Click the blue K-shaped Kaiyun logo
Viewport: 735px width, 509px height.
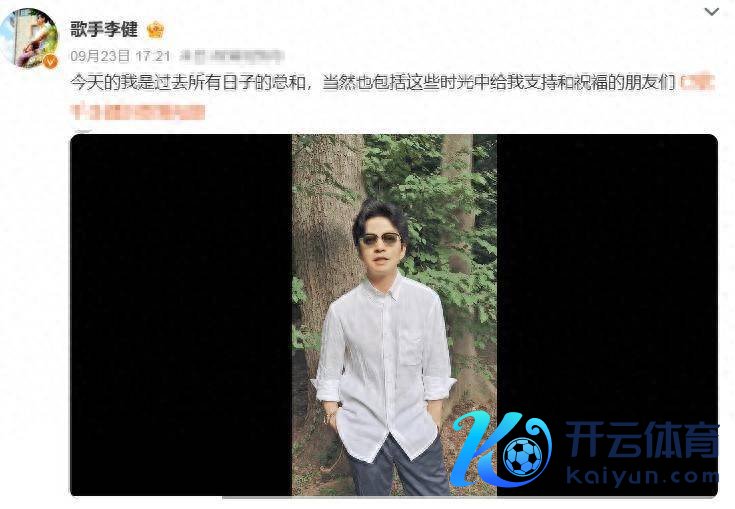pos(501,449)
